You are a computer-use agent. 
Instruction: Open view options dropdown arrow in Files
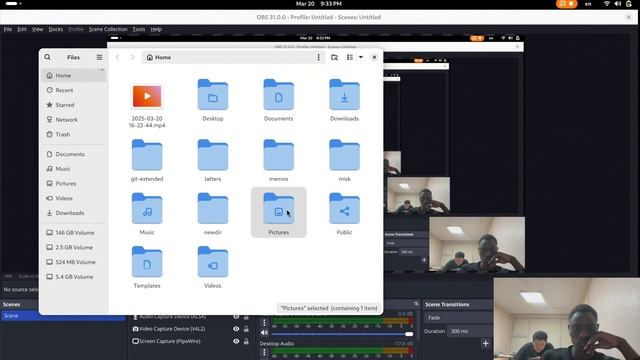point(361,58)
